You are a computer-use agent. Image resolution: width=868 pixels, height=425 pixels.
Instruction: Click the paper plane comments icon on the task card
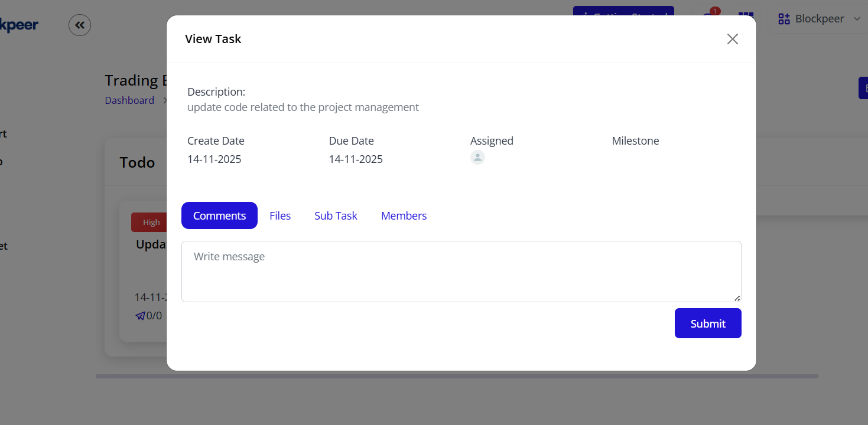pyautogui.click(x=140, y=315)
